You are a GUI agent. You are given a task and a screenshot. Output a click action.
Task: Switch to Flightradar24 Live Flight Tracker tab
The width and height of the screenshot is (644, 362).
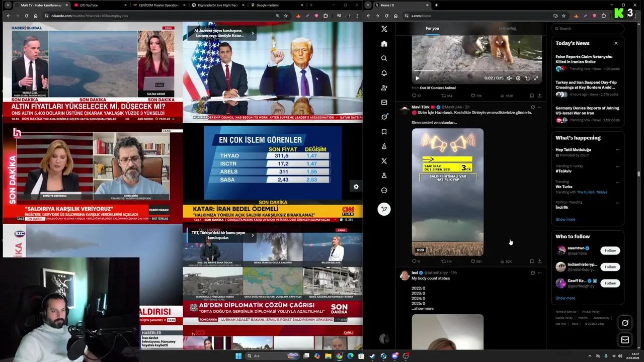click(x=218, y=5)
